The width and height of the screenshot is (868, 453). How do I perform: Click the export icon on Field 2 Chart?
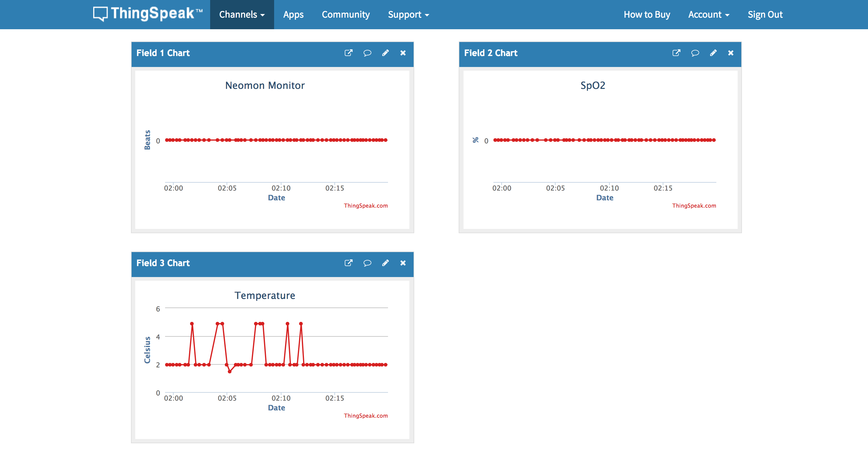tap(676, 53)
